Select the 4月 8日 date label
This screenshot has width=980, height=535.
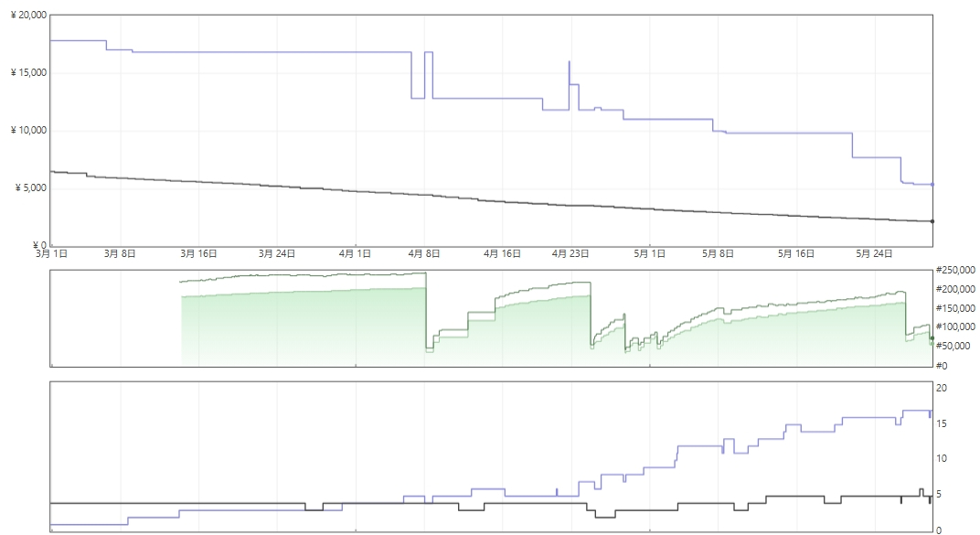pos(424,253)
